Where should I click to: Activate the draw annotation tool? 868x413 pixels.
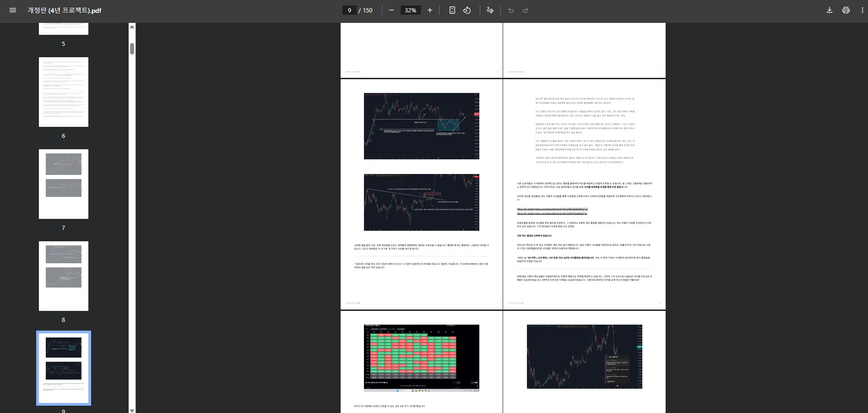(490, 10)
